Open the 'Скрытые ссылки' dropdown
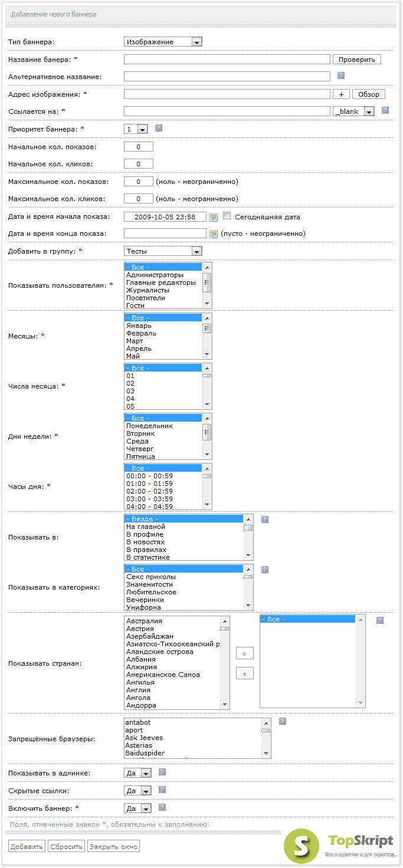Screen dimensions: 403x868 138,791
